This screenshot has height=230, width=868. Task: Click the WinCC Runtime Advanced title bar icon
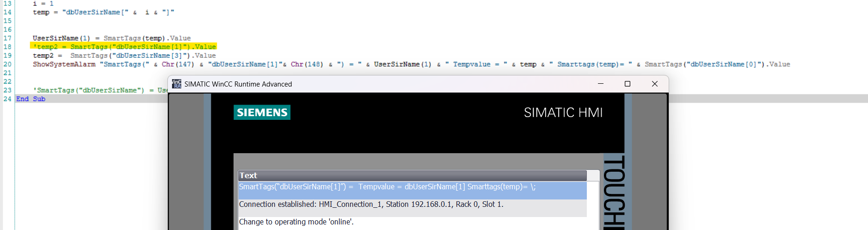click(177, 84)
